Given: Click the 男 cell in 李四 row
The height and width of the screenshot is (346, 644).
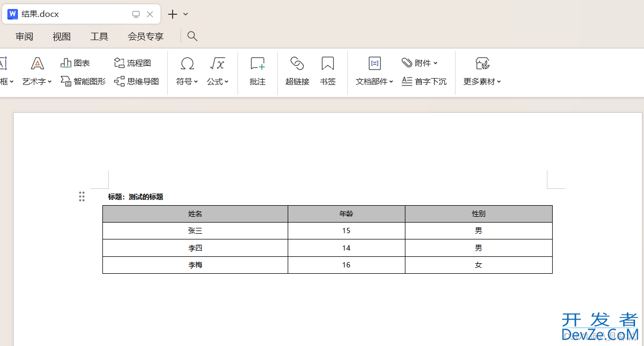Looking at the screenshot, I should 479,248.
